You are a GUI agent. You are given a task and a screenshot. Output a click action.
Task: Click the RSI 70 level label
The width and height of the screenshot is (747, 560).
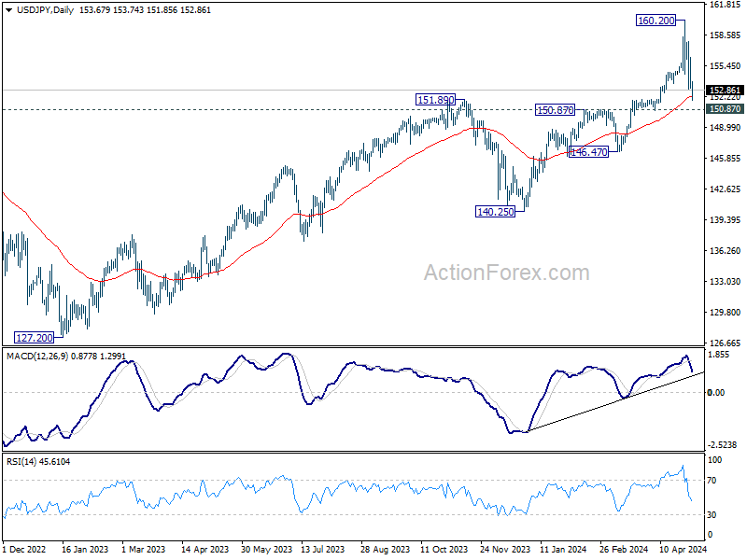point(712,481)
